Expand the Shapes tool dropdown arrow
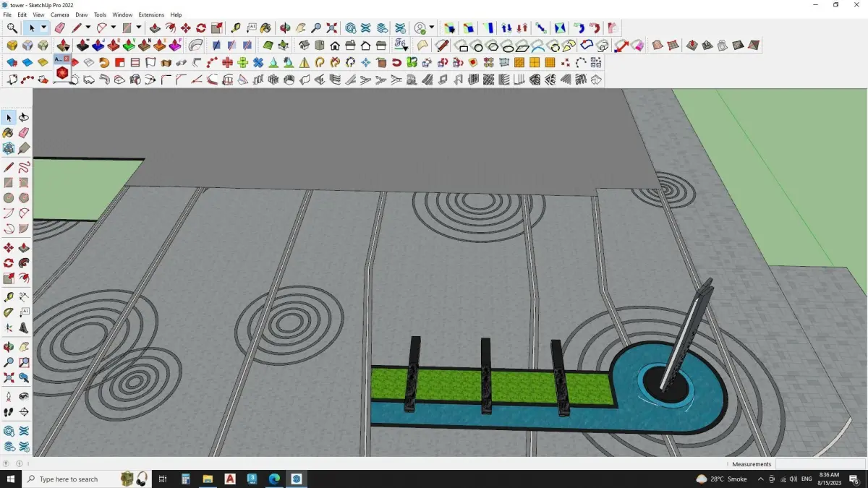This screenshot has height=488, width=868. [138, 28]
